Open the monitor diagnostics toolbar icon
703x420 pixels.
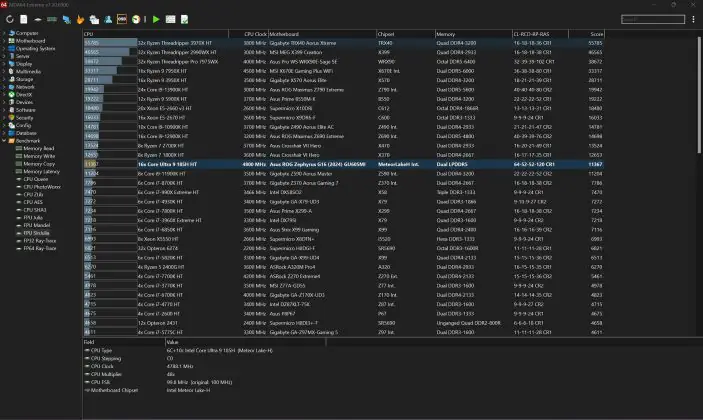click(x=94, y=19)
